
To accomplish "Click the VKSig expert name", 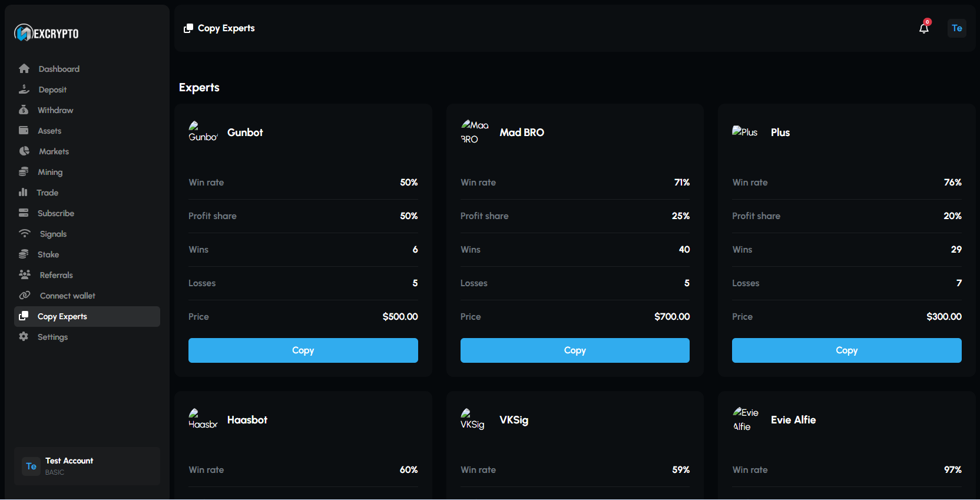I will 514,420.
